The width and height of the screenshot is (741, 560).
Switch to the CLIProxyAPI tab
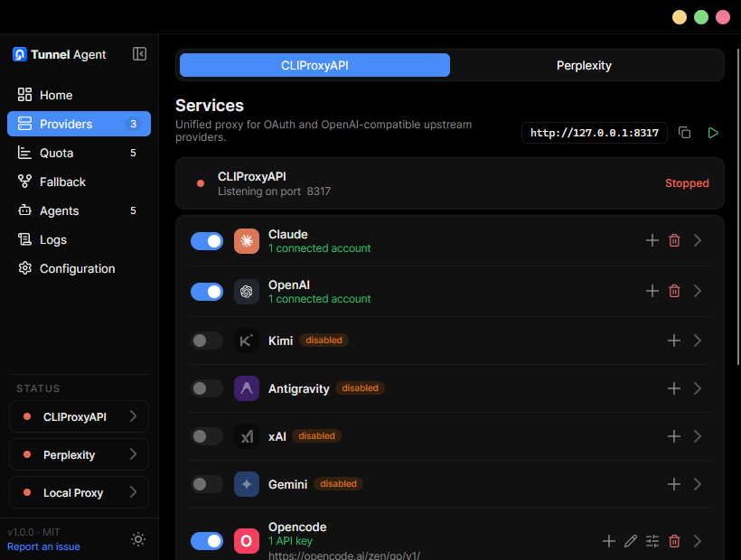point(314,65)
